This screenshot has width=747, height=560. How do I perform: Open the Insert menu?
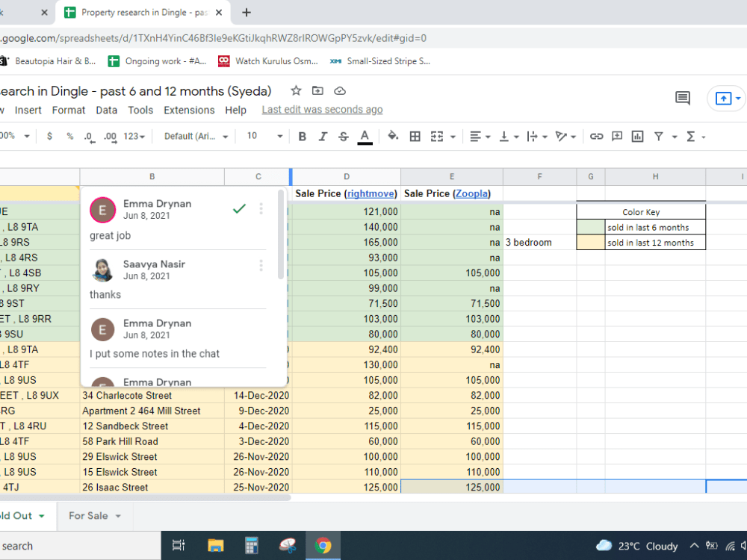point(28,110)
